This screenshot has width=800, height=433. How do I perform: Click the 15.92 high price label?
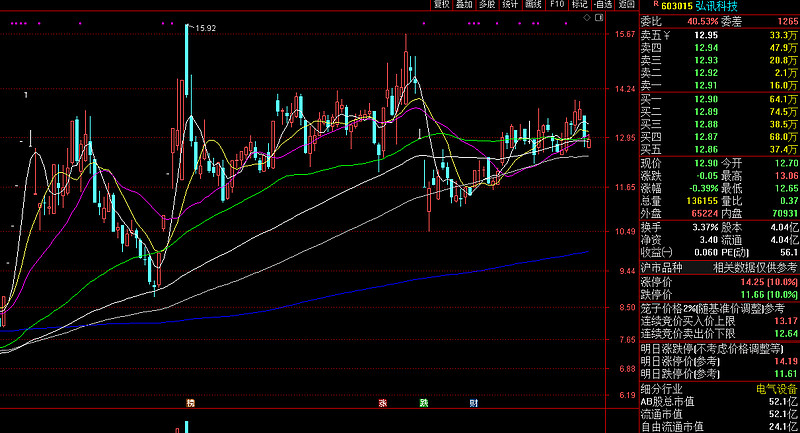205,28
